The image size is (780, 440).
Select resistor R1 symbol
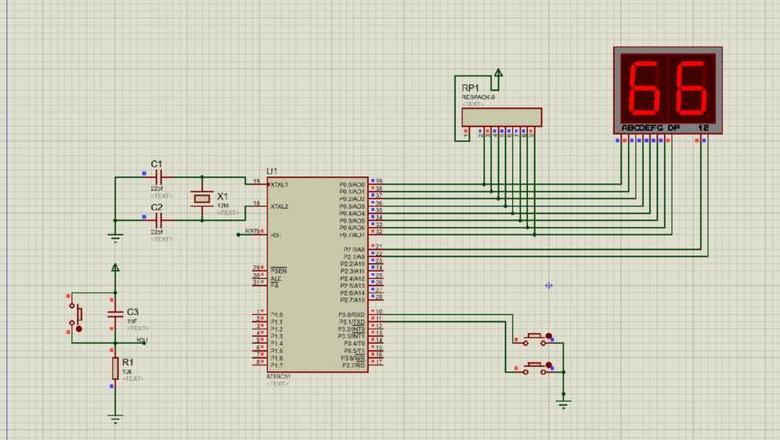coord(115,368)
